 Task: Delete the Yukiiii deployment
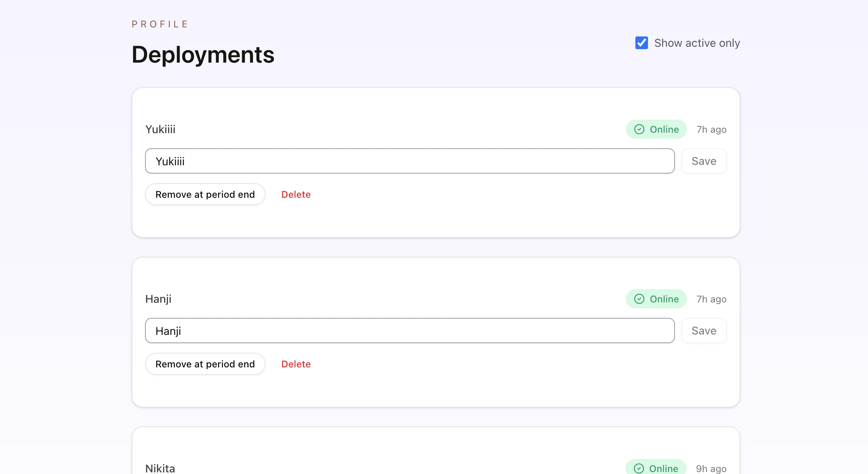[x=296, y=194]
